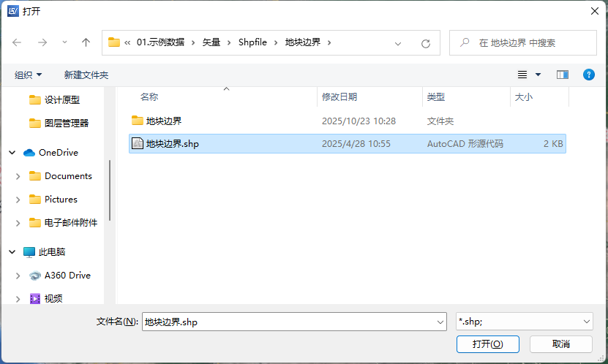Collapse the 此电脑 tree node
The width and height of the screenshot is (608, 364).
point(12,252)
